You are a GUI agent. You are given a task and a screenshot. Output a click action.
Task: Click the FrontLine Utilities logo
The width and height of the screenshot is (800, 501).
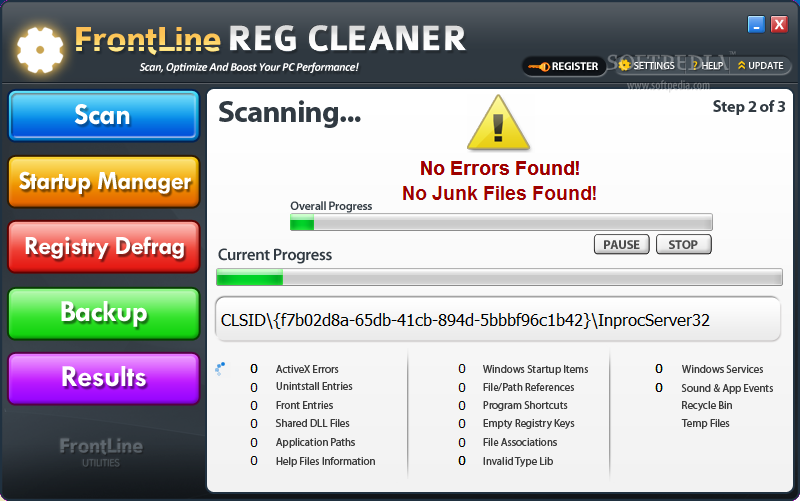[101, 452]
